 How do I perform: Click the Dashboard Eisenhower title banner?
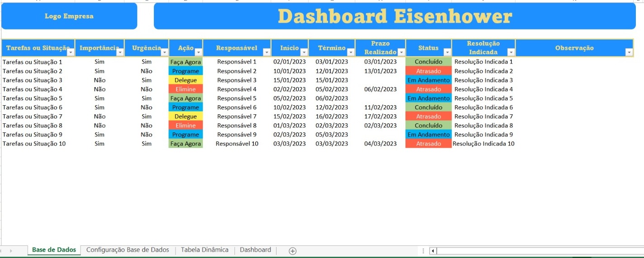tap(394, 16)
